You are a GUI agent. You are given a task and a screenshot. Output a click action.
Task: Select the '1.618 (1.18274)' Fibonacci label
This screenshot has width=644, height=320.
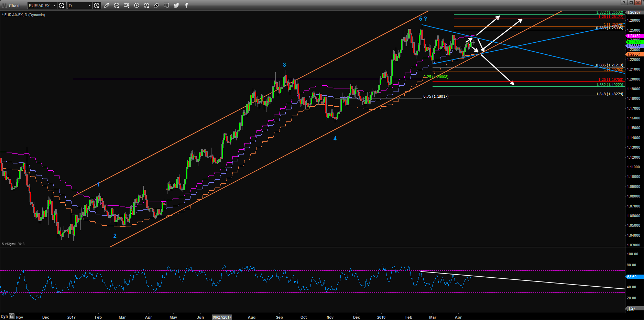coord(610,94)
